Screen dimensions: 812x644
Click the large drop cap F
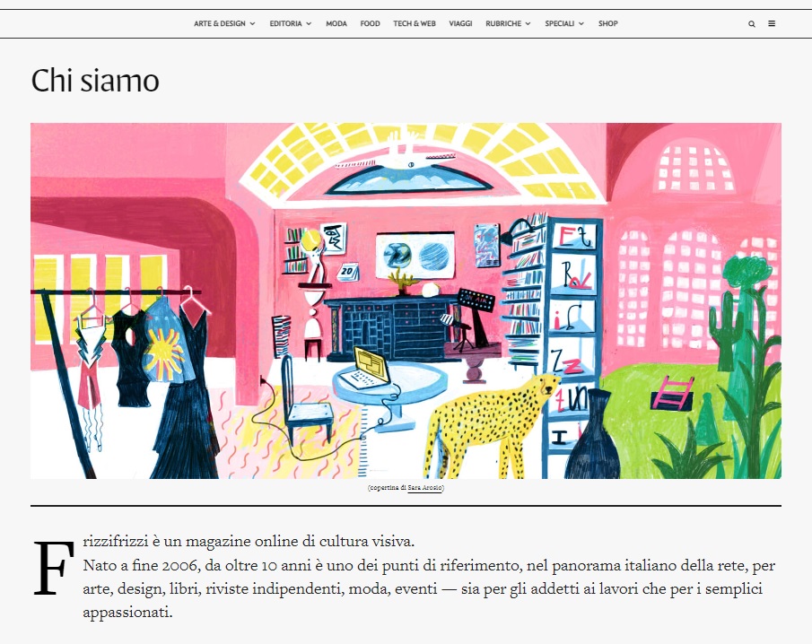(54, 568)
